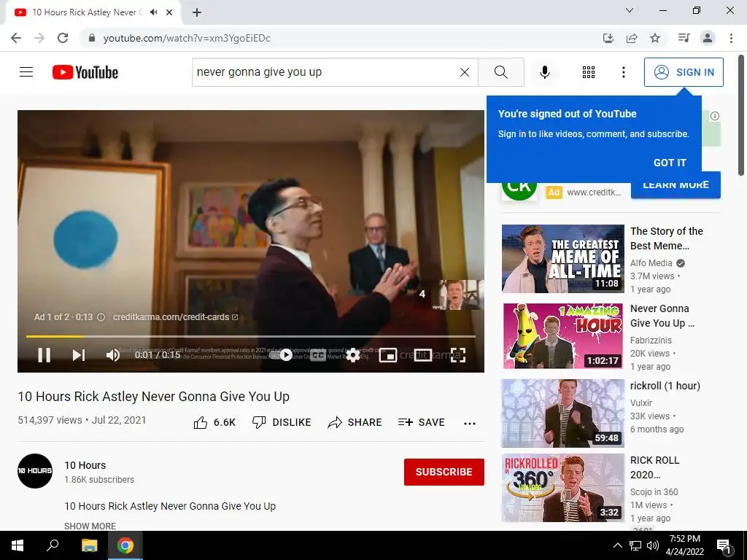Show hidden system tray icons
The height and width of the screenshot is (560, 747).
(x=617, y=545)
